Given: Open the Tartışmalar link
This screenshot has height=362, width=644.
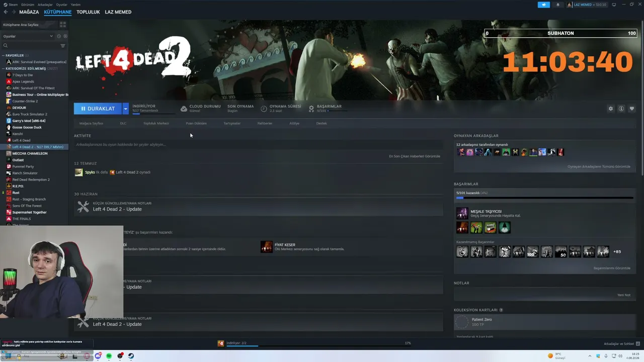Looking at the screenshot, I should 232,123.
